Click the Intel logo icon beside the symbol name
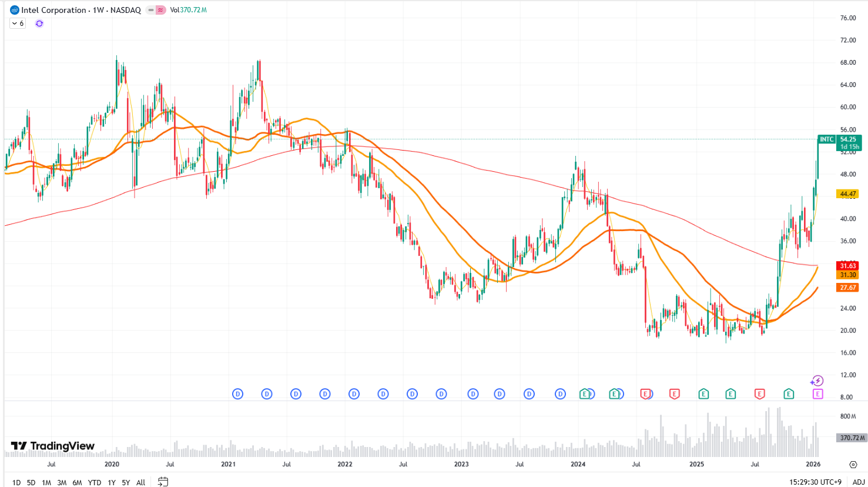 (15, 10)
